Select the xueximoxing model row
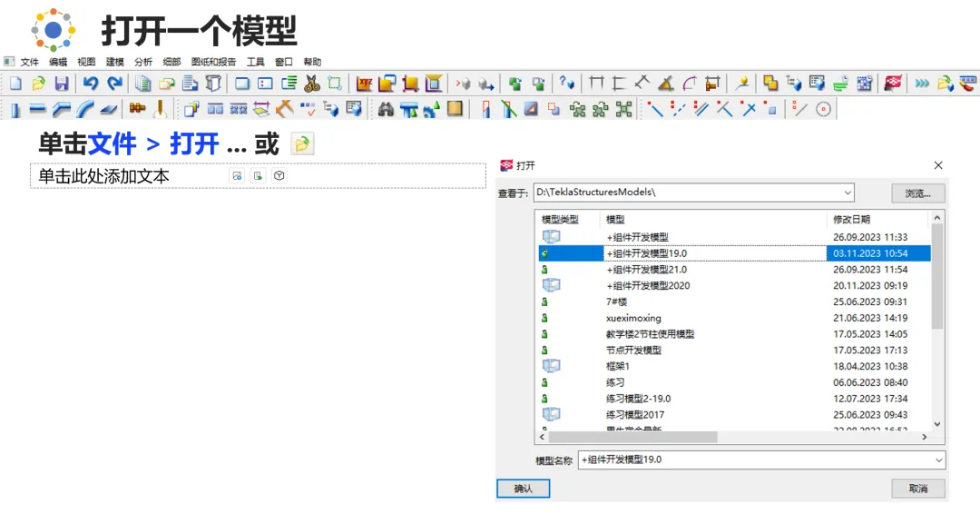The height and width of the screenshot is (514, 980). pyautogui.click(x=734, y=318)
